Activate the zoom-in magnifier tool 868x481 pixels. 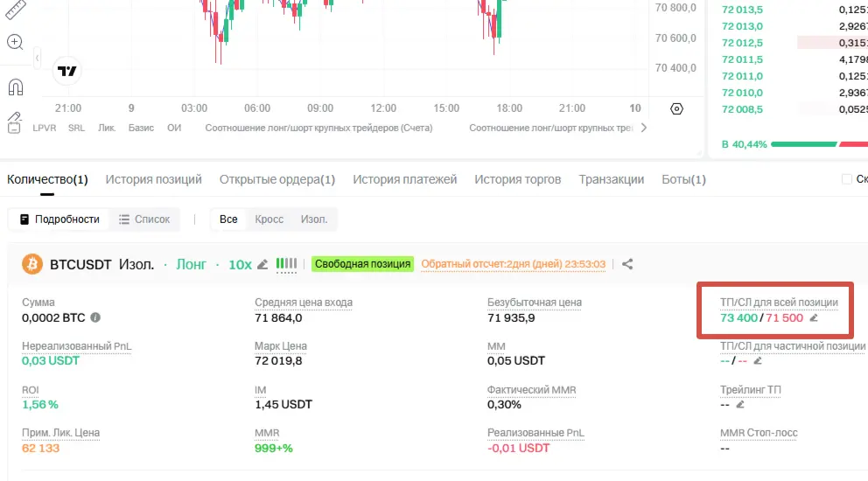coord(15,42)
